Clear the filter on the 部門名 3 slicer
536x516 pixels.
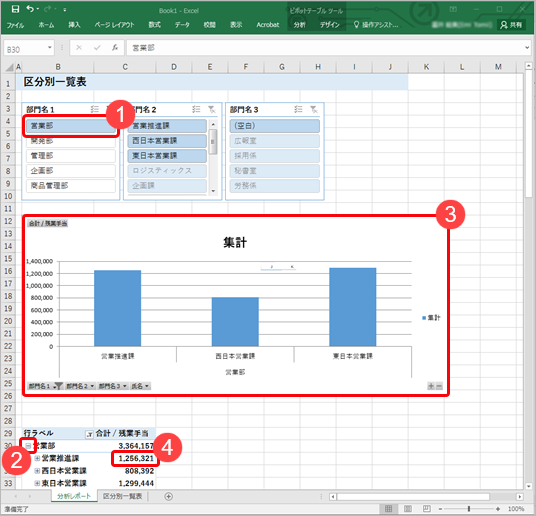pos(314,109)
